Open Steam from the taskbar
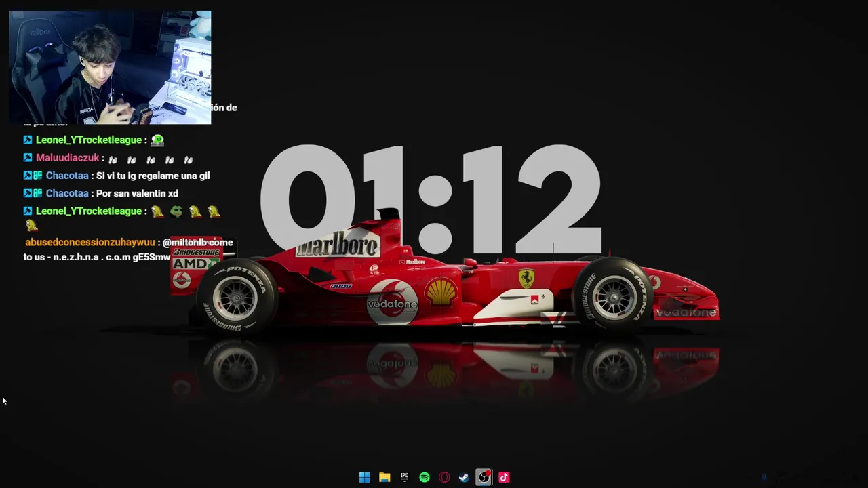This screenshot has height=488, width=868. 464,477
